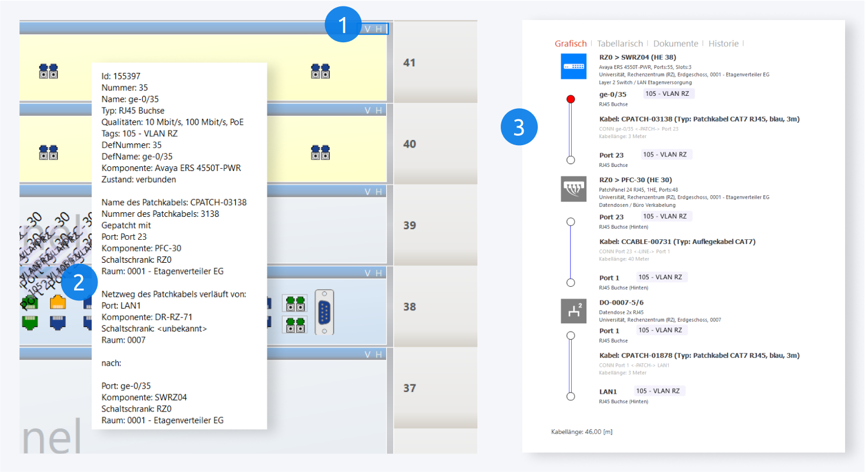This screenshot has width=868, height=472.
Task: Click the red ge-0/35 connection node
Action: coord(570,99)
